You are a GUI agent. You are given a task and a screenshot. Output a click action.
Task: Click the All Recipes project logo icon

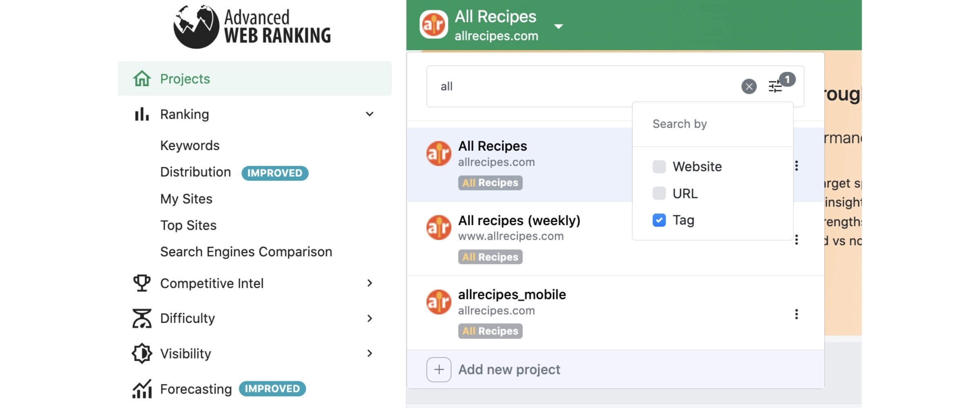click(439, 153)
